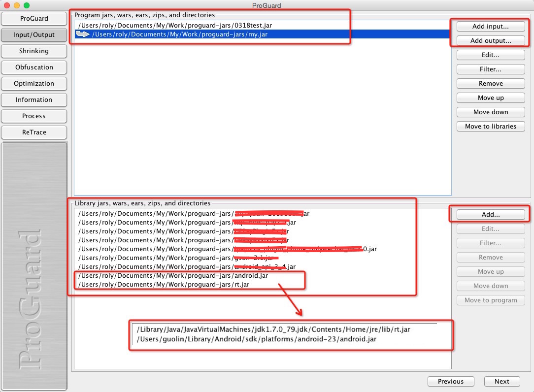Minimize the ProGuard window
Screen dimensions: 534x392
[x=17, y=5]
